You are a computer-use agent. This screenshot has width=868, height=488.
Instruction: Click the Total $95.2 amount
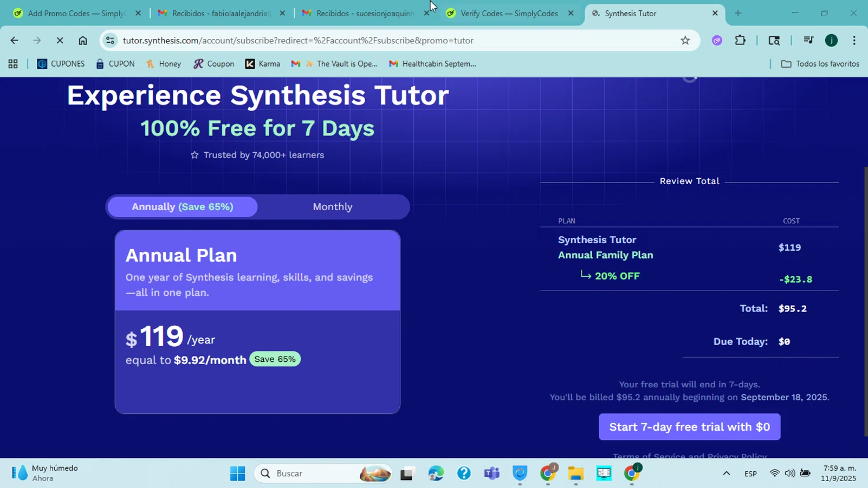(x=793, y=309)
